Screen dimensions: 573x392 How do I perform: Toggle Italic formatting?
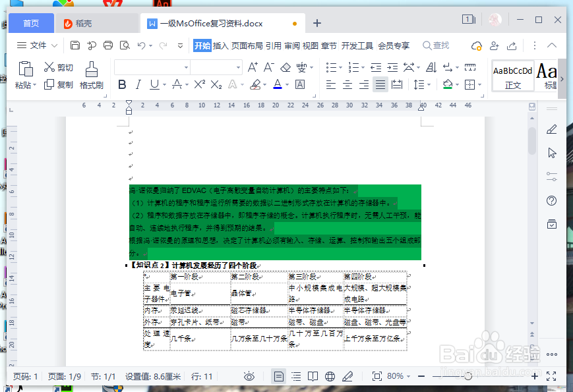pos(138,85)
